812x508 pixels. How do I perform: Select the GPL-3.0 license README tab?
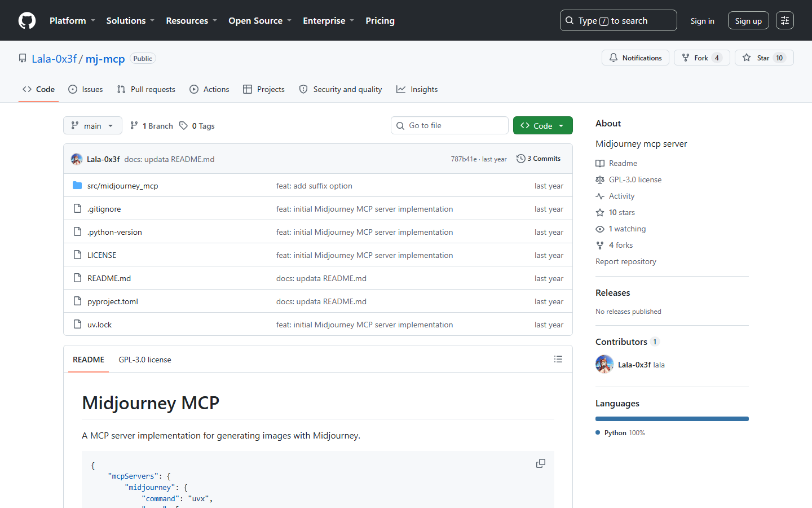pyautogui.click(x=145, y=360)
